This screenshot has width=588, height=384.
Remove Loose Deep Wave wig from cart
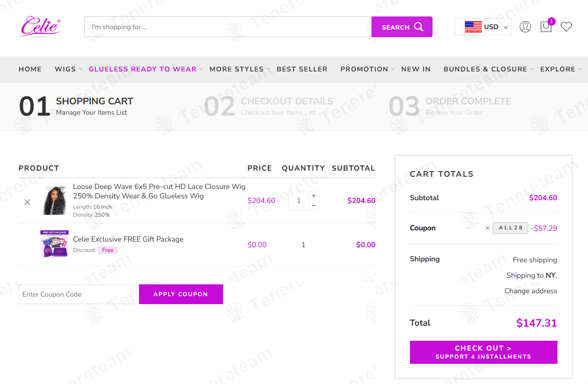click(27, 202)
